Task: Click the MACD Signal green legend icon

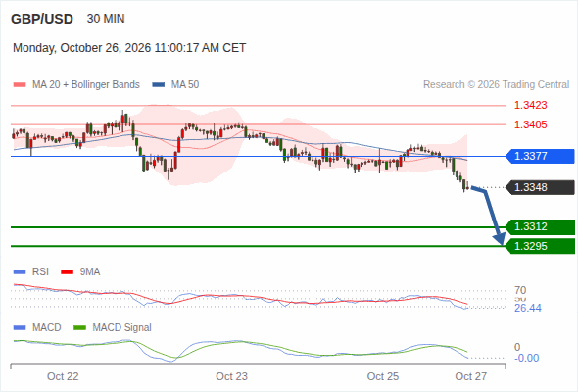Action: coord(80,328)
